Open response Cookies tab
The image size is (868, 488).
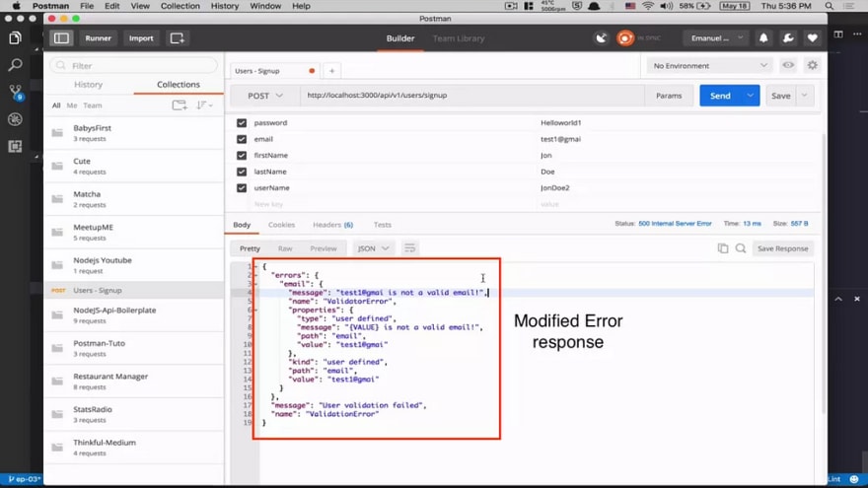(x=281, y=225)
